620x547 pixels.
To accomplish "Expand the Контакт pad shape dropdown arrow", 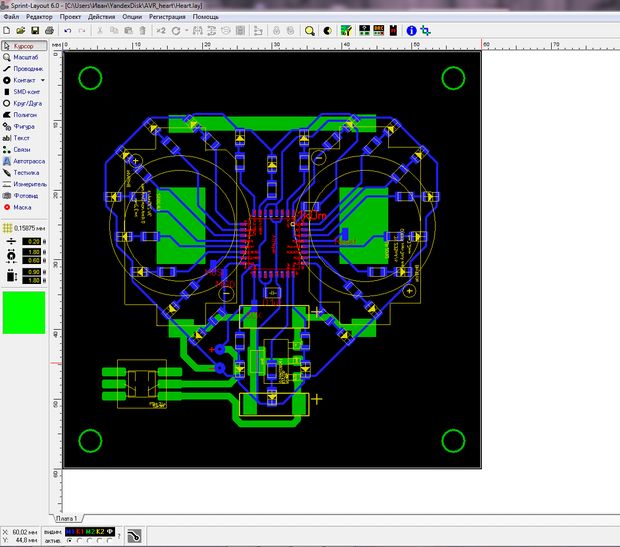I will [x=41, y=79].
